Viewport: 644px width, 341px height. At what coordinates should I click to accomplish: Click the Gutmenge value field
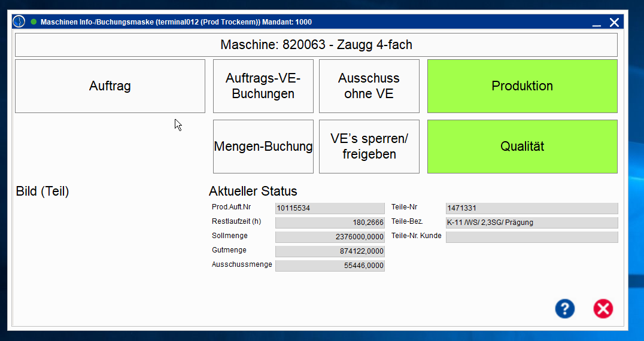pos(330,251)
